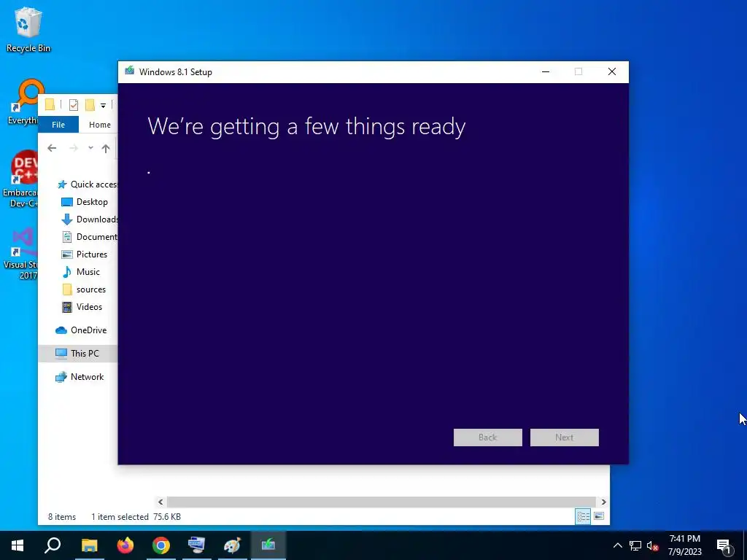Open the clock showing 7:41 PM
Image resolution: width=747 pixels, height=560 pixels.
click(x=684, y=545)
